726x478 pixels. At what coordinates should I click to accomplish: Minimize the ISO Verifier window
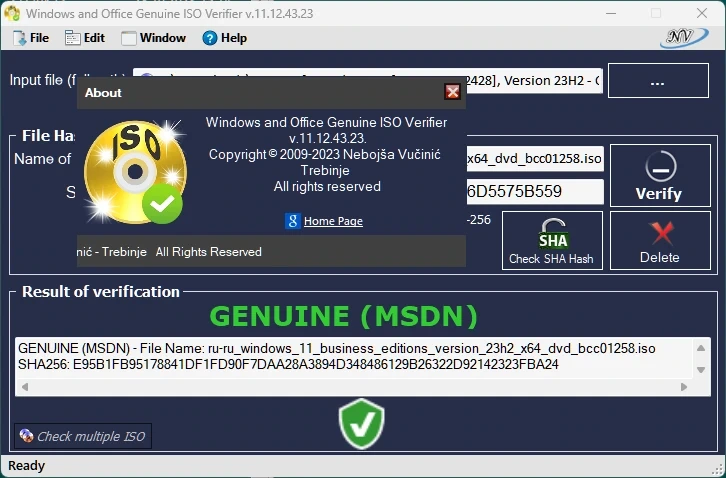click(x=611, y=13)
